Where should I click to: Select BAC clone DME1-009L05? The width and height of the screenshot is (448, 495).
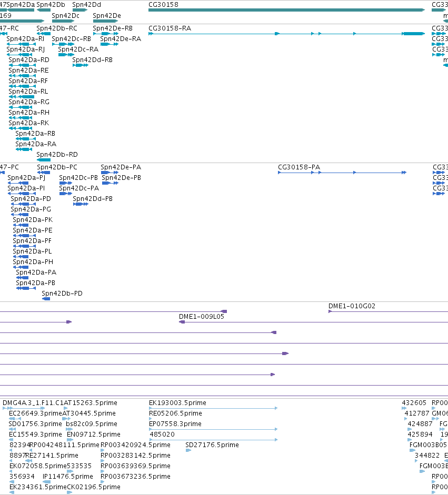(x=202, y=316)
